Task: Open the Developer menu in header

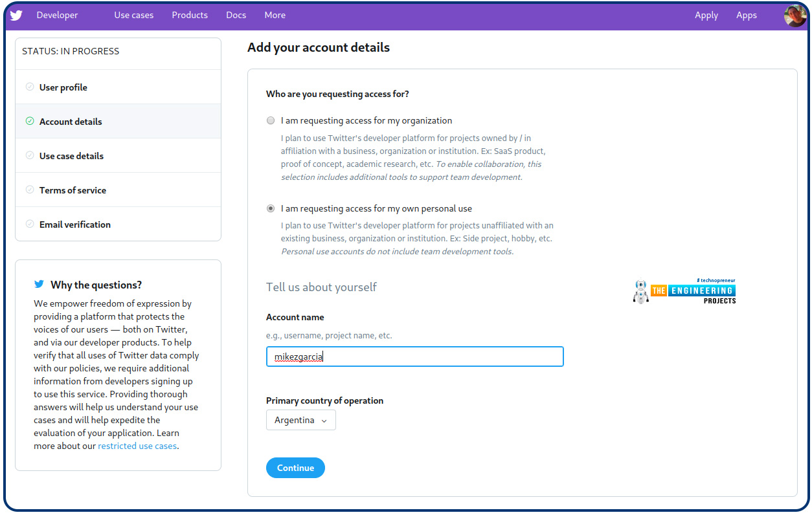Action: [x=57, y=15]
